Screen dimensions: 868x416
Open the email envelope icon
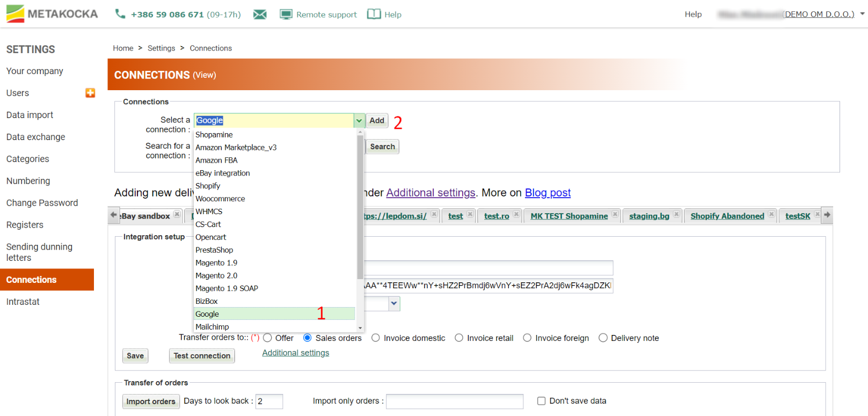[260, 14]
